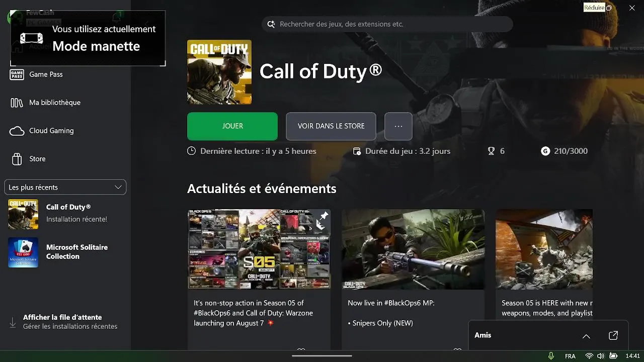This screenshot has width=644, height=362.
Task: Click the achievements count 6
Action: [x=502, y=151]
